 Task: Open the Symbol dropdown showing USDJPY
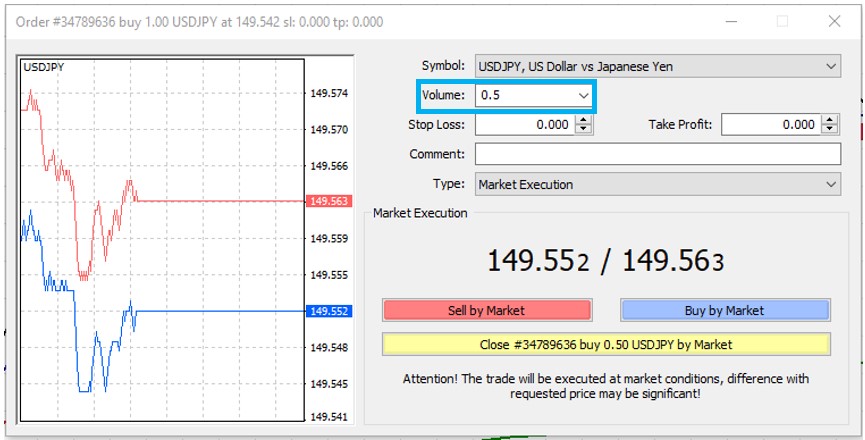tap(657, 67)
